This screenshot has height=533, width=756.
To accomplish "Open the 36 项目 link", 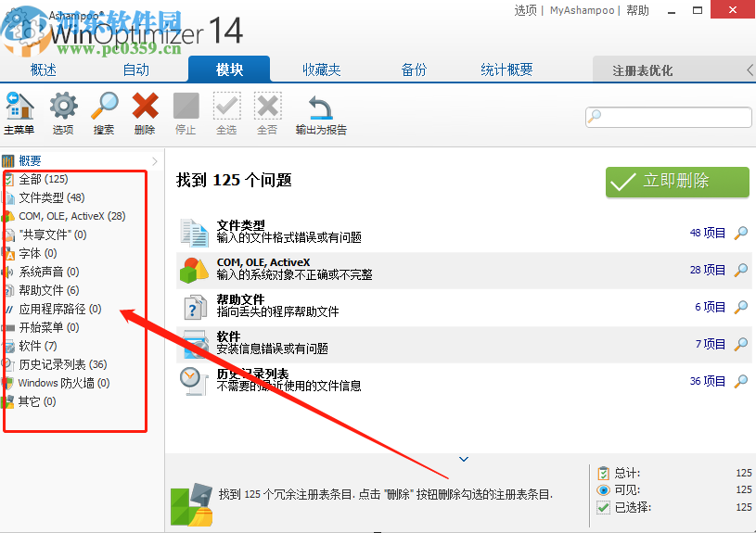I will point(708,382).
